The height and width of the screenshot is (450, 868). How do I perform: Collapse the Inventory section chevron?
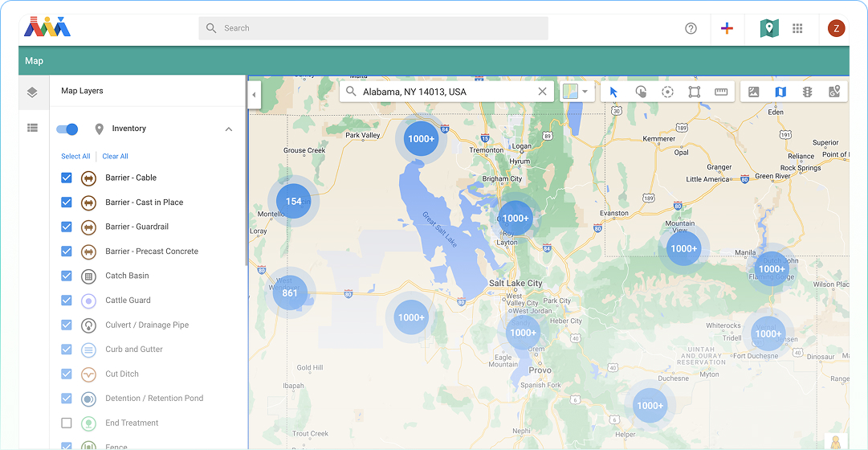tap(229, 129)
